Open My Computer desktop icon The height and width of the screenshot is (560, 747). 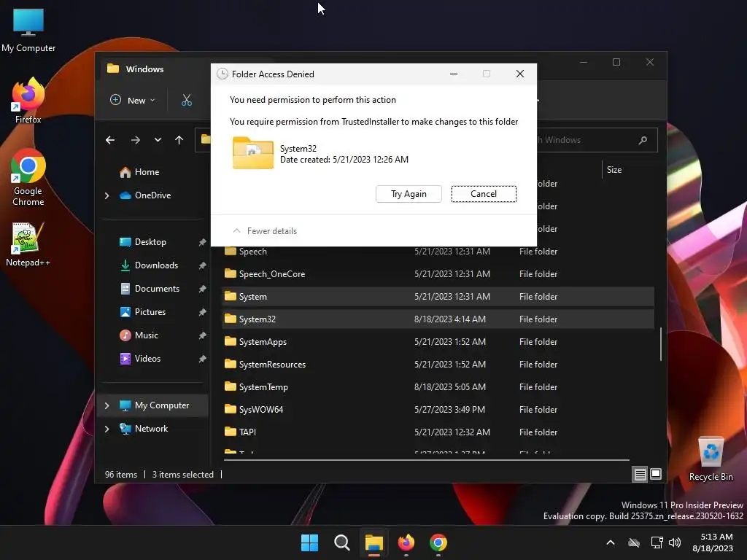(x=28, y=30)
